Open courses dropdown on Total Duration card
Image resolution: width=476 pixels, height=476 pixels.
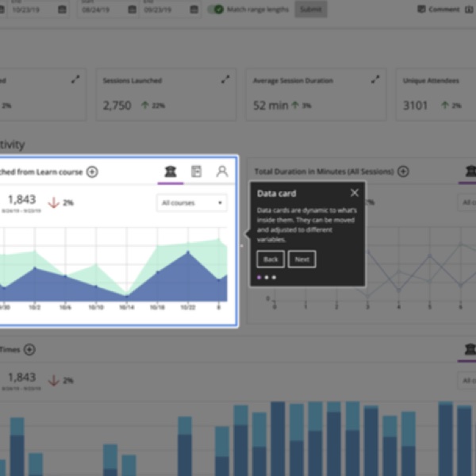467,202
